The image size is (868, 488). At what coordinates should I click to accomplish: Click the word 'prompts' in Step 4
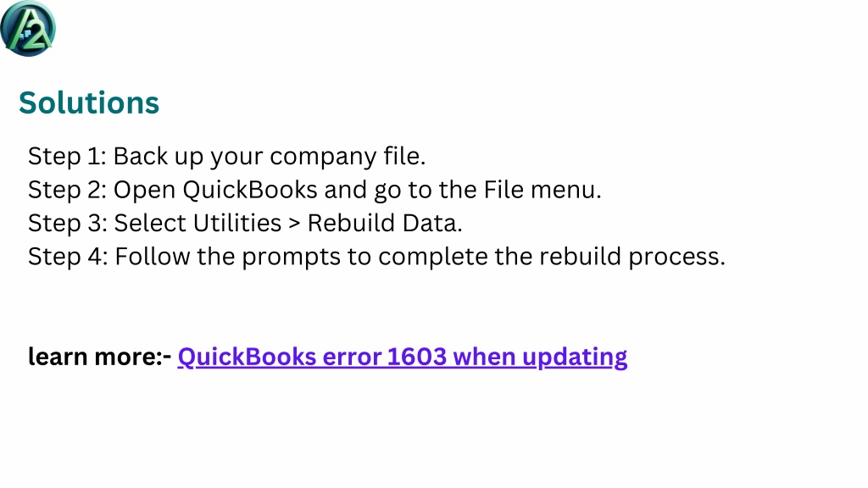[x=291, y=258]
